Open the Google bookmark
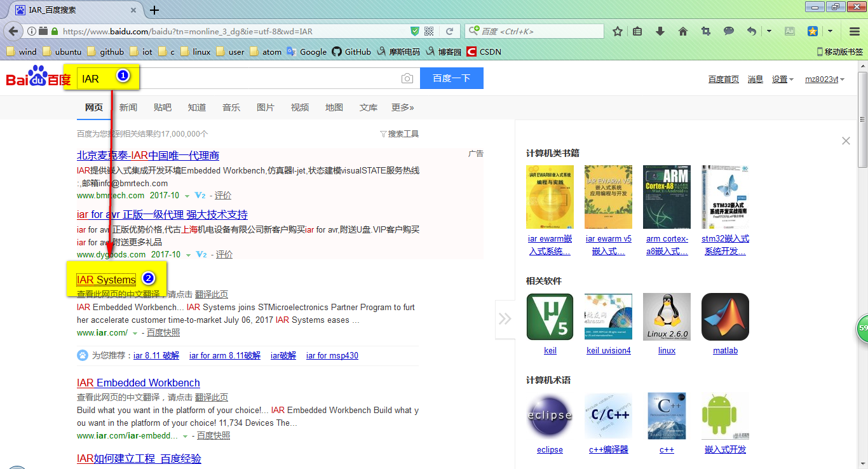This screenshot has width=868, height=469. coord(306,51)
